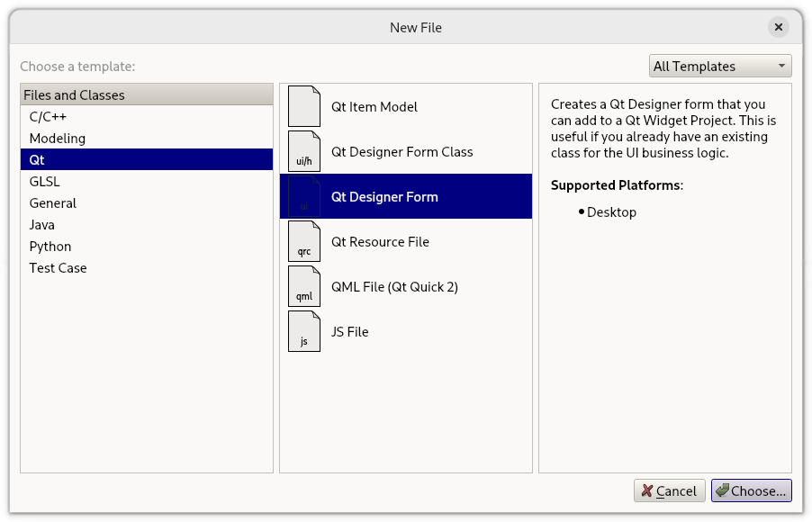Click the Supported Platforms heading
This screenshot has width=812, height=522.
[617, 185]
